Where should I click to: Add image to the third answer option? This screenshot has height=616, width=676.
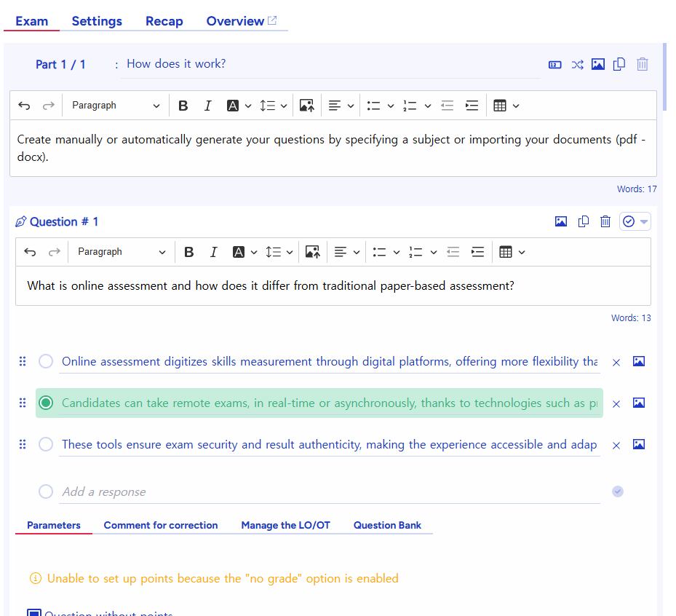click(639, 444)
